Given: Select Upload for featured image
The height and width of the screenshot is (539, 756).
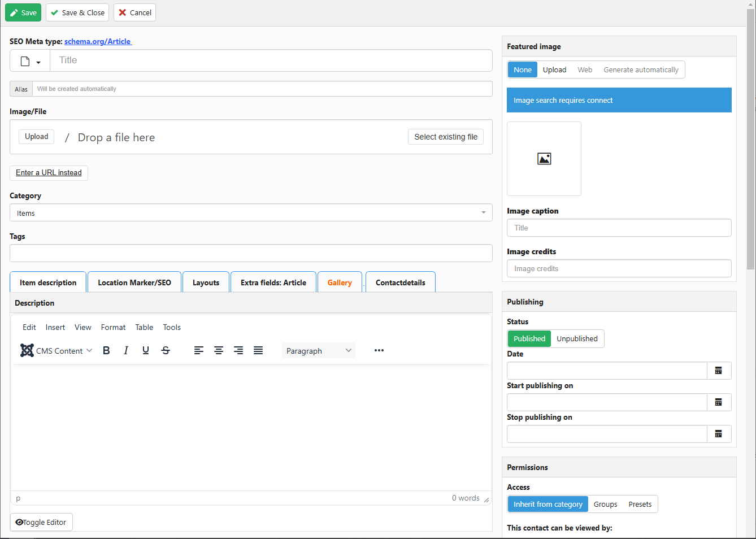Looking at the screenshot, I should click(x=554, y=69).
